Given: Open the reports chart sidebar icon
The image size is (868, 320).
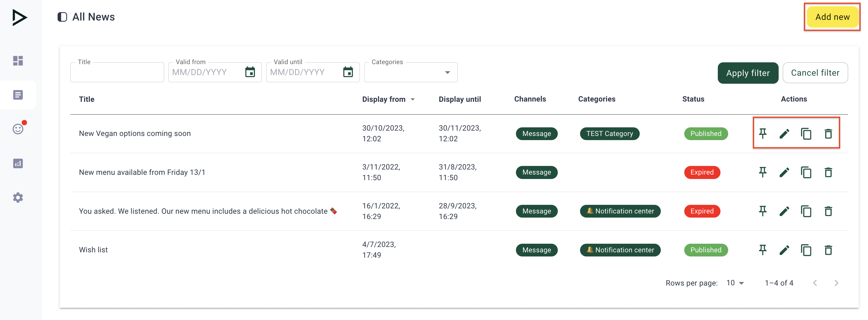Looking at the screenshot, I should 18,163.
